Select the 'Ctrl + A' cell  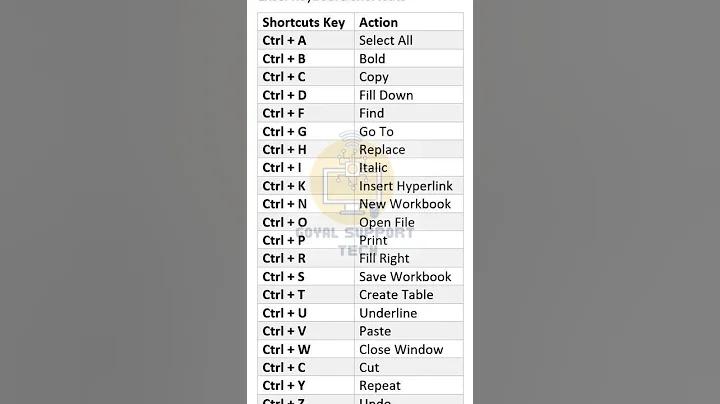(x=306, y=40)
